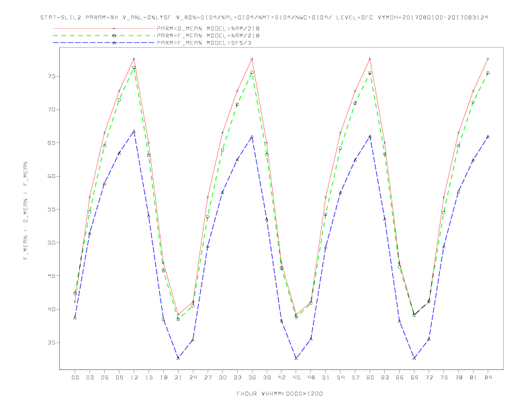532x411 pixels.
Task: Click the chart title starting STAT=SL1L2
Action: coord(264,17)
